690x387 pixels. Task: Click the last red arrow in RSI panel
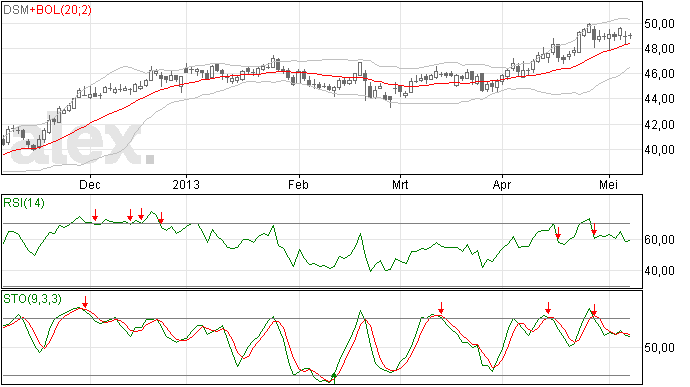594,229
